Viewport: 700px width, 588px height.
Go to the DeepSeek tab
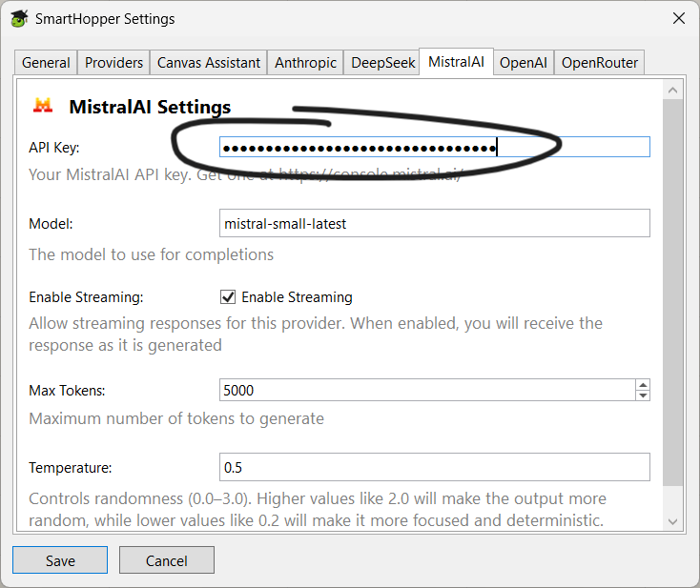[x=383, y=63]
